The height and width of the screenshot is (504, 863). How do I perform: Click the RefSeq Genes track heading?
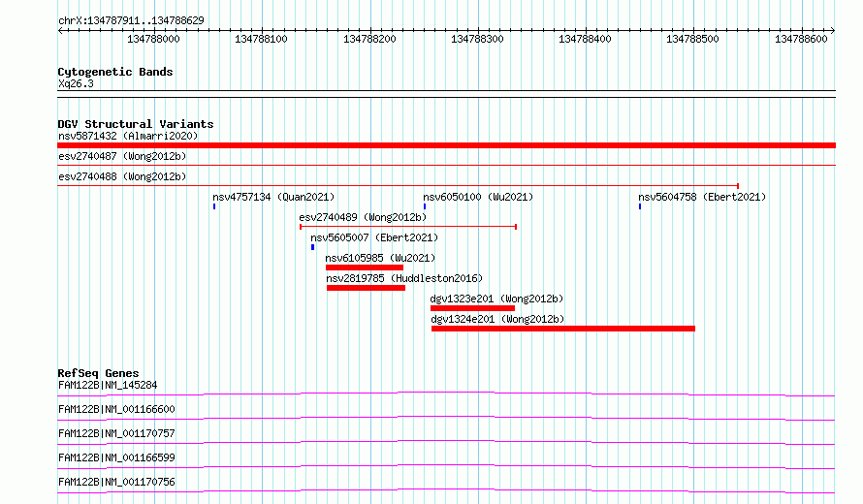(98, 373)
